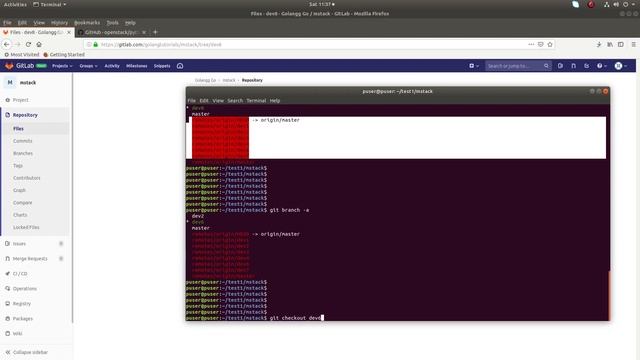Click the round icon next to Snippets in GitLab navbar

point(180,66)
